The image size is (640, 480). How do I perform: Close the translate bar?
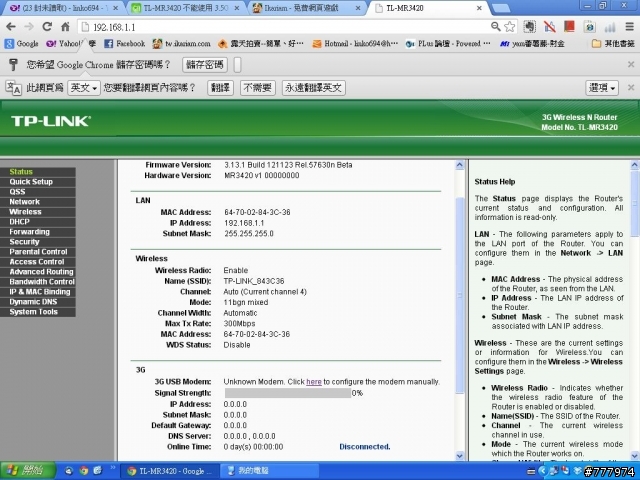pos(631,87)
